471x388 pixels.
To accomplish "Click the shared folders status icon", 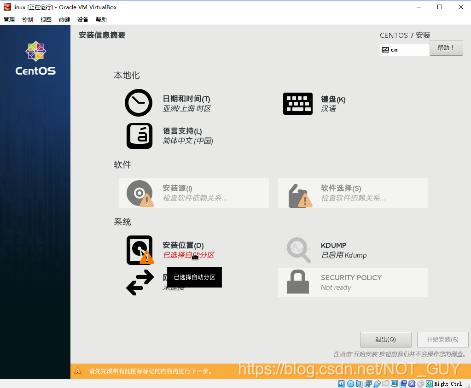I will coord(386,384).
